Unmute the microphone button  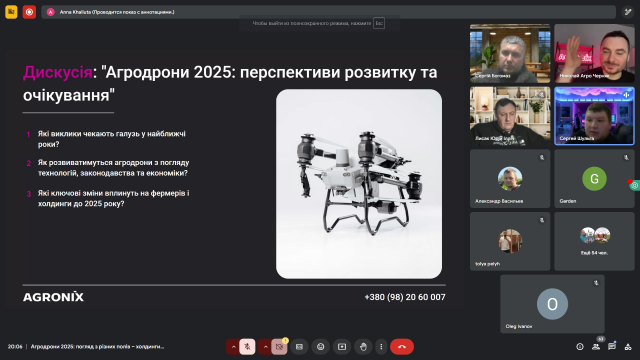click(x=247, y=347)
